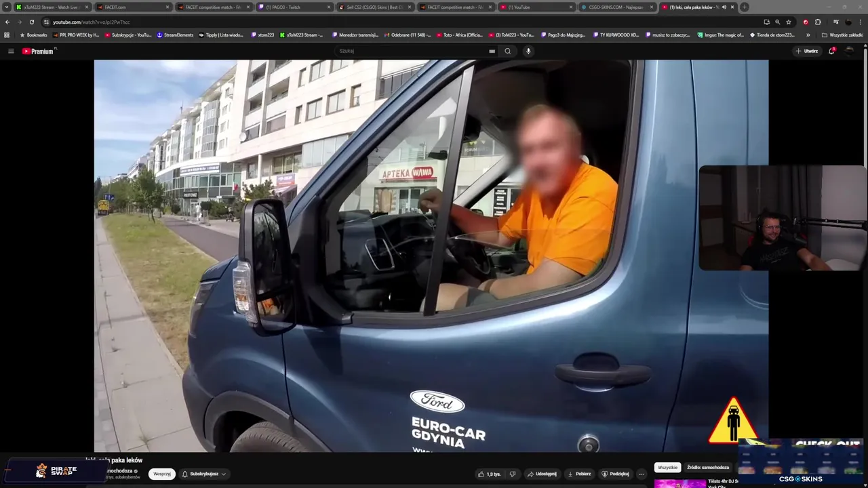Open PPL PRO WEEK bookmark
This screenshot has height=488, width=868.
pos(76,35)
